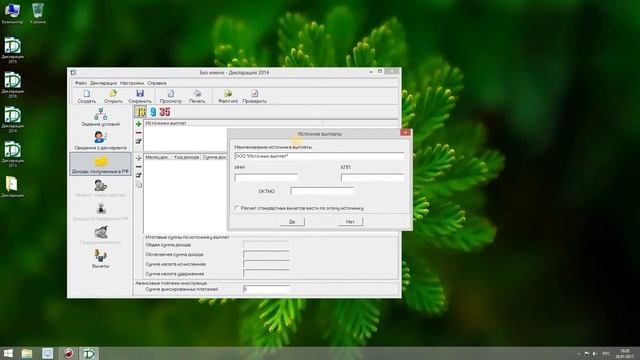Click Облагаемая сумма дохода field
Viewport: 640px width, 360px height.
point(266,254)
